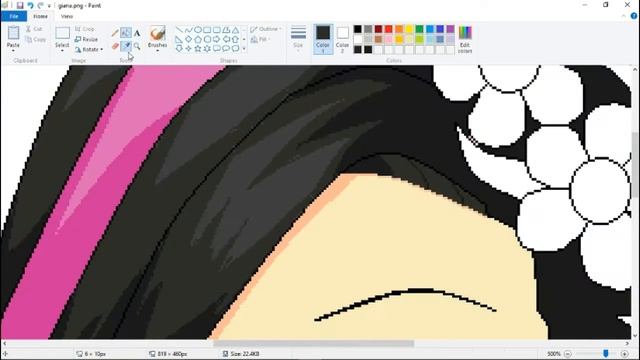Pick the yellow color swatch

[409, 29]
